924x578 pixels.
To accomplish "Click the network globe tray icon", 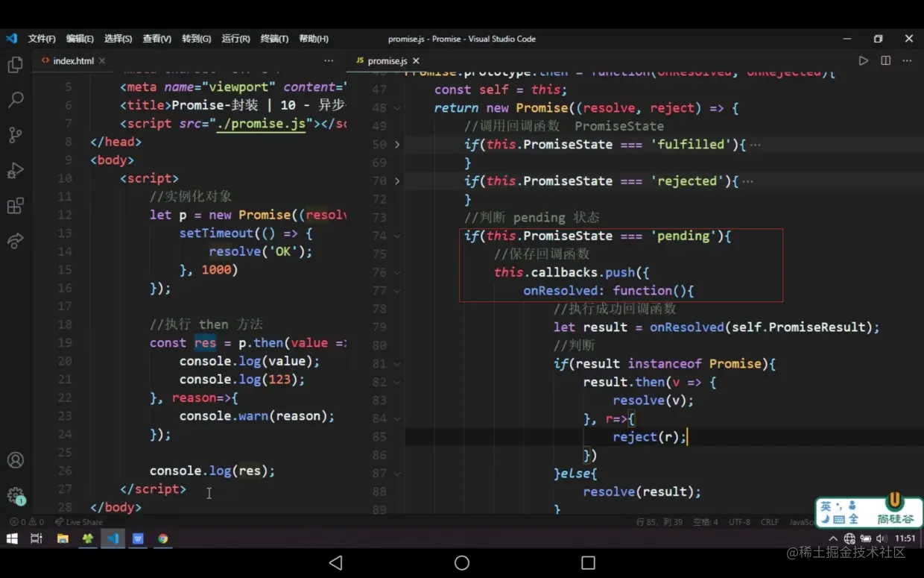I will coord(849,538).
